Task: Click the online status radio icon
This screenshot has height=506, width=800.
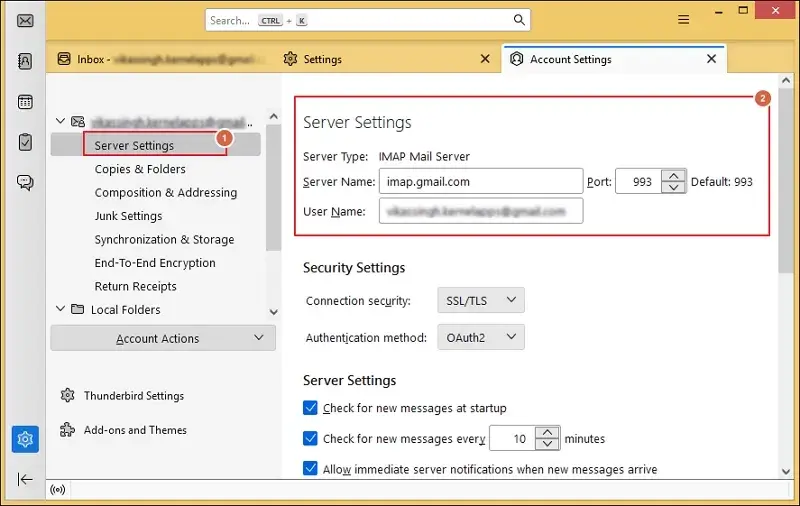Action: click(x=58, y=490)
